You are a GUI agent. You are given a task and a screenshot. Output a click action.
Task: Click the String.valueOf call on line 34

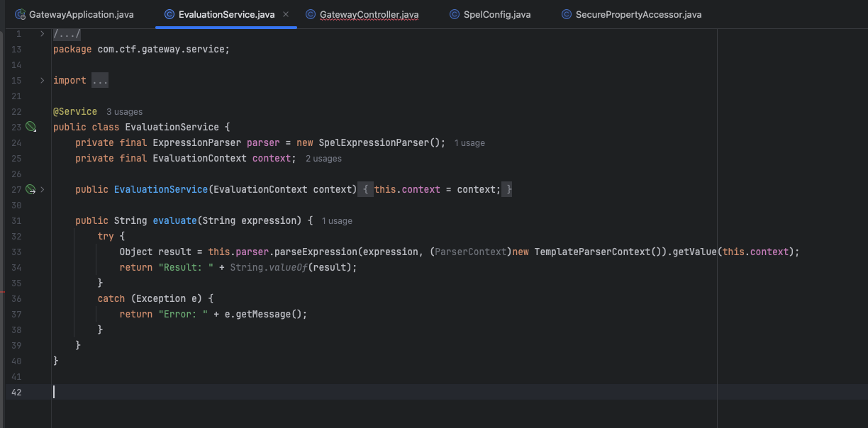click(x=269, y=267)
